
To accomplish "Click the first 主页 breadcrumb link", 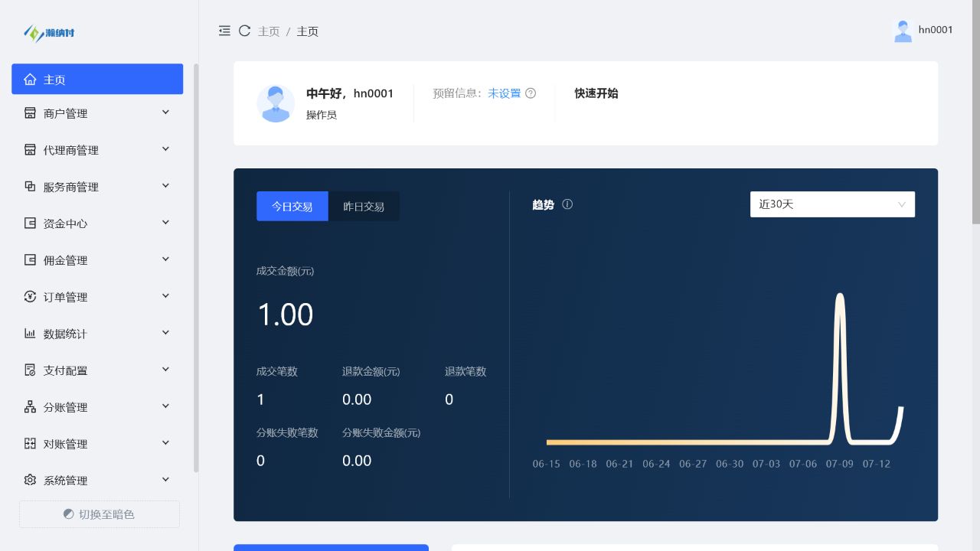I will coord(269,31).
